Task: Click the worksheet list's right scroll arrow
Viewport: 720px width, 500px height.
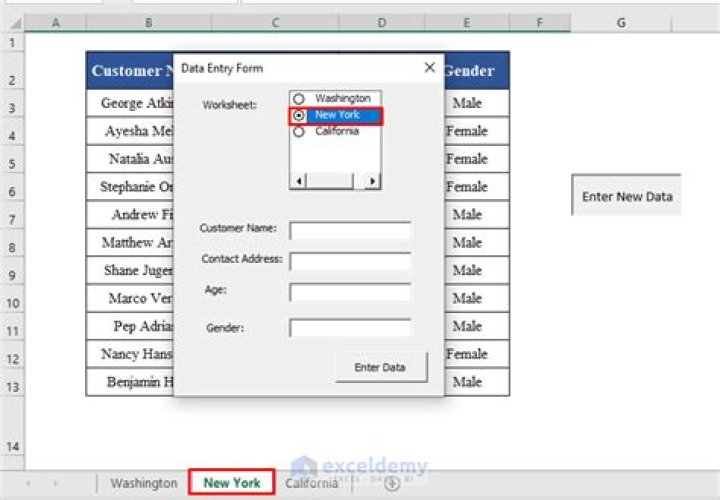Action: [372, 180]
